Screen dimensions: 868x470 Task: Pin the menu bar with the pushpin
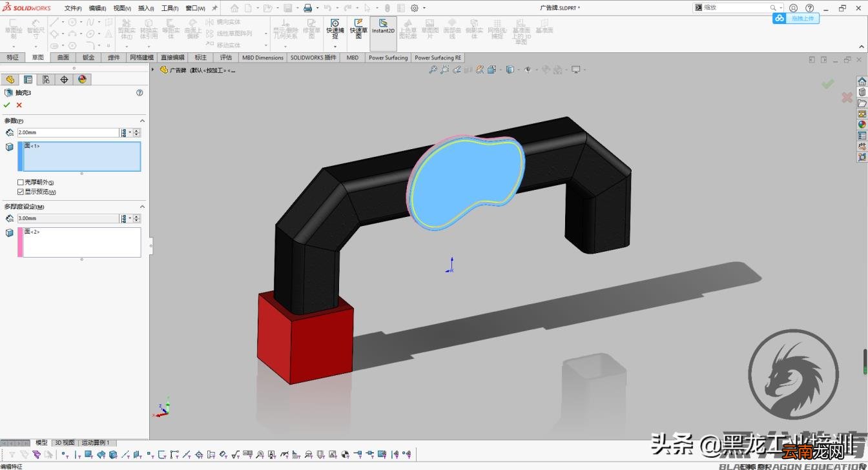pos(214,8)
